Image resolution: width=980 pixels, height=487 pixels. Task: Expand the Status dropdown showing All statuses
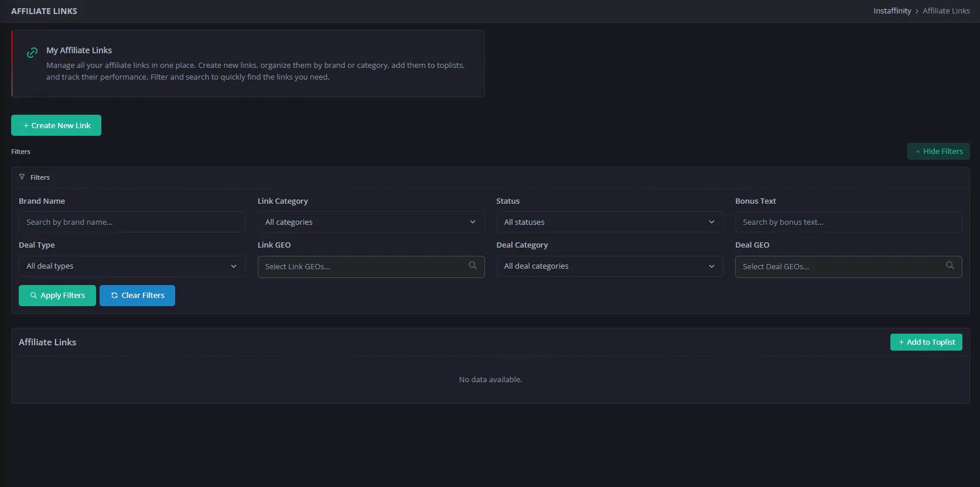tap(609, 222)
